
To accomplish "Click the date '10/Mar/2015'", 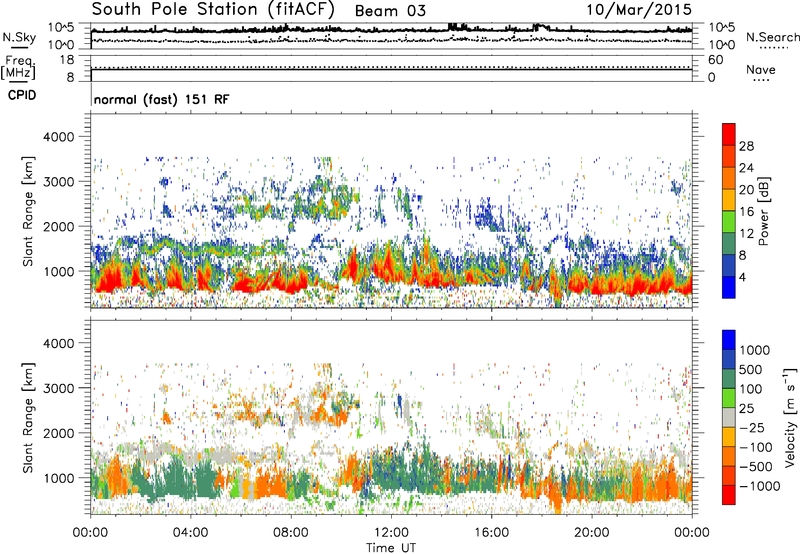I will [639, 10].
